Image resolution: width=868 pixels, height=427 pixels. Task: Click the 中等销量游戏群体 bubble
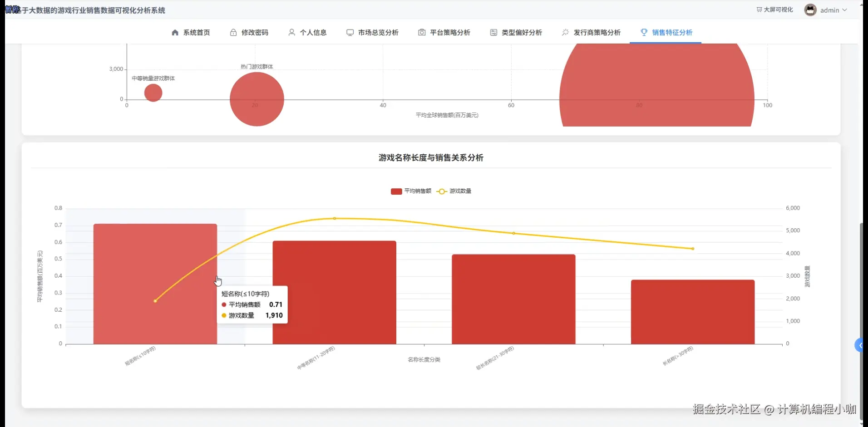(153, 93)
